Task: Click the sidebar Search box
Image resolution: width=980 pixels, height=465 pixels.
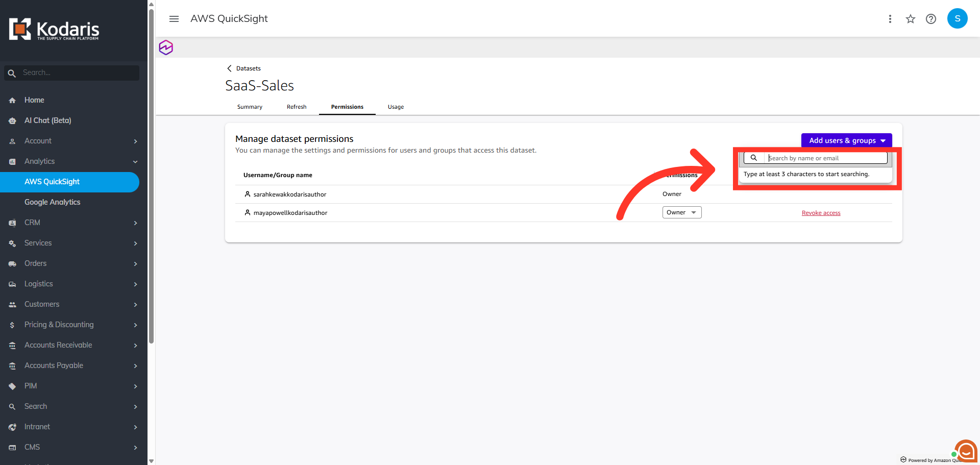Action: 71,73
